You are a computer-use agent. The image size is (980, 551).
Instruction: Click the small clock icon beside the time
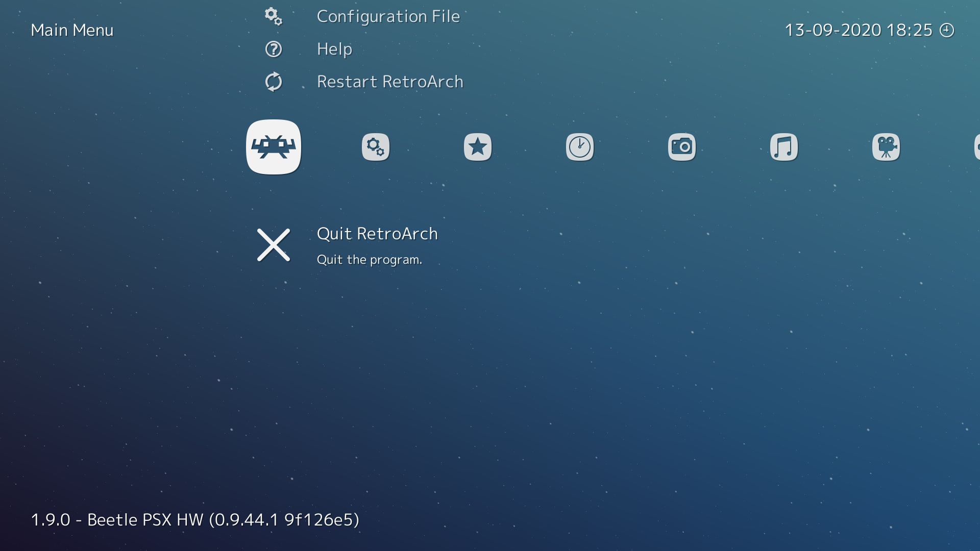[x=947, y=30]
